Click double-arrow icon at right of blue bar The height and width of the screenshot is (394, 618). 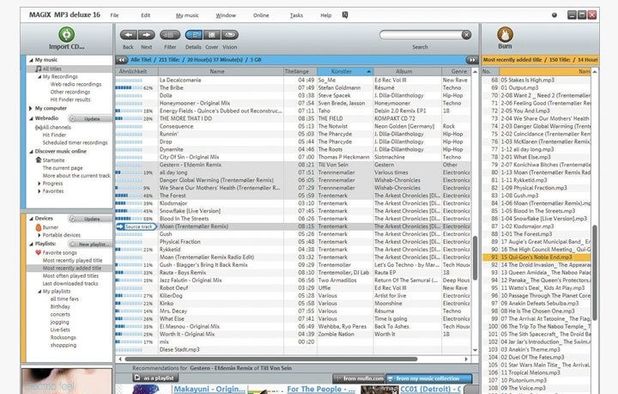click(x=472, y=60)
